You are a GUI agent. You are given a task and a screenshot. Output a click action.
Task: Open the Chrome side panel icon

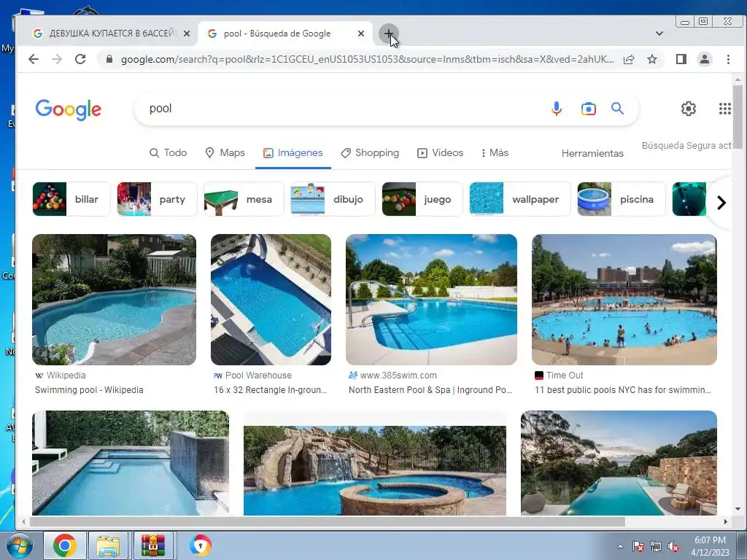click(681, 59)
